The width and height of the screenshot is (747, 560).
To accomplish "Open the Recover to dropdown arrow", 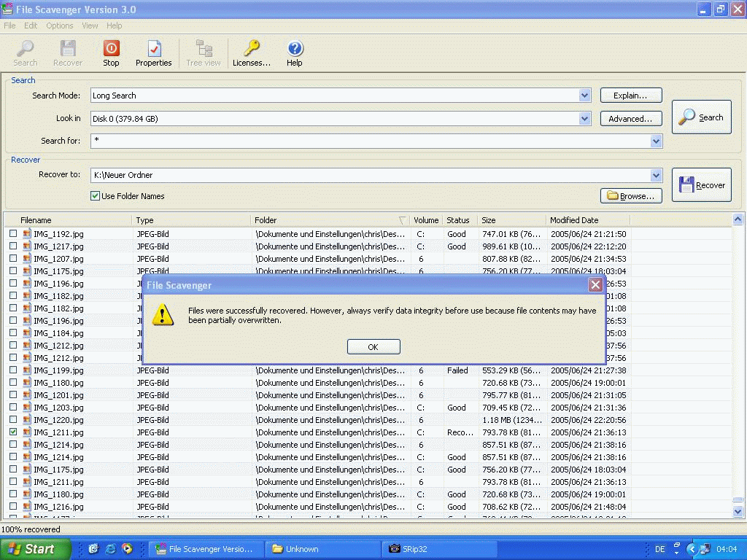I will pyautogui.click(x=656, y=175).
